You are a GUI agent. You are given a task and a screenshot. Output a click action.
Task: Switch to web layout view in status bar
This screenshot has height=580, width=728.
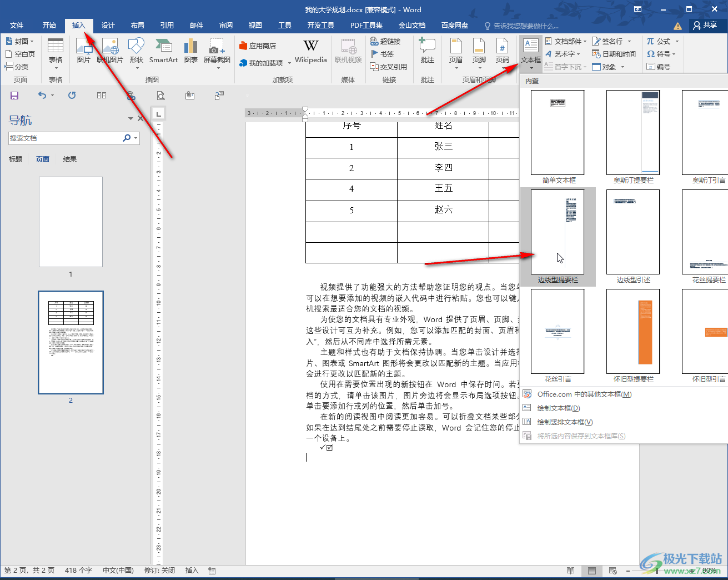click(613, 571)
